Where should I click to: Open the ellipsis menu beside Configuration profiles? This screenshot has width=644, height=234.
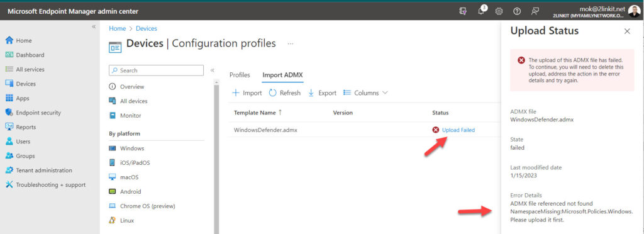(291, 43)
